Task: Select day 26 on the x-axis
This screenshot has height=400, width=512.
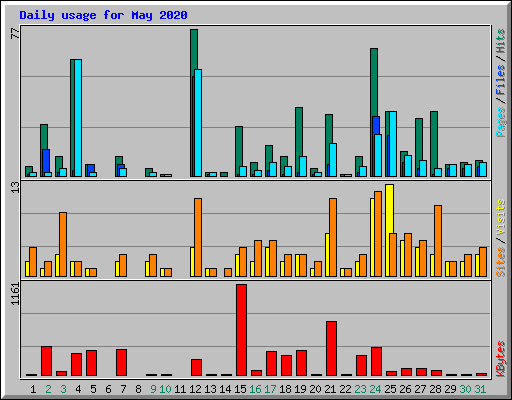Action: point(405,389)
